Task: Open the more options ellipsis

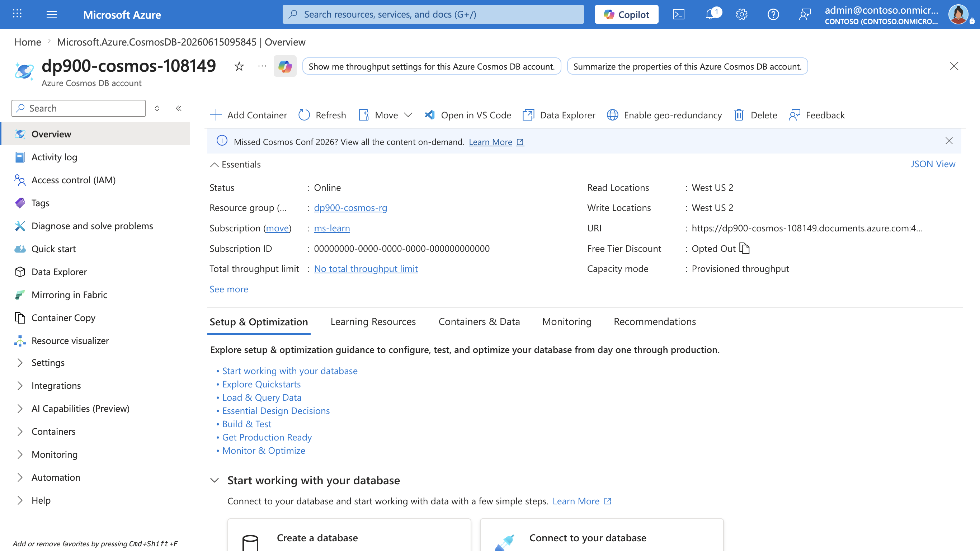Action: click(x=262, y=66)
